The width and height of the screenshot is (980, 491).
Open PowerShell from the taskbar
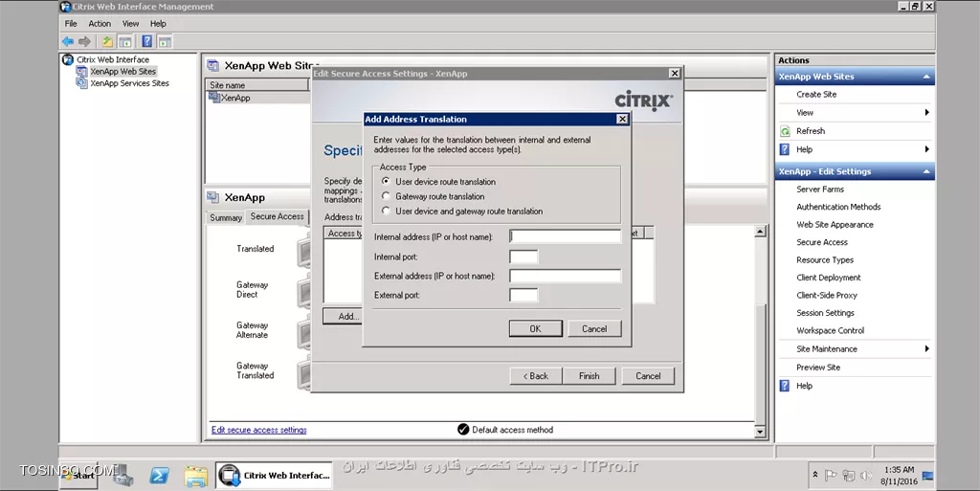160,476
